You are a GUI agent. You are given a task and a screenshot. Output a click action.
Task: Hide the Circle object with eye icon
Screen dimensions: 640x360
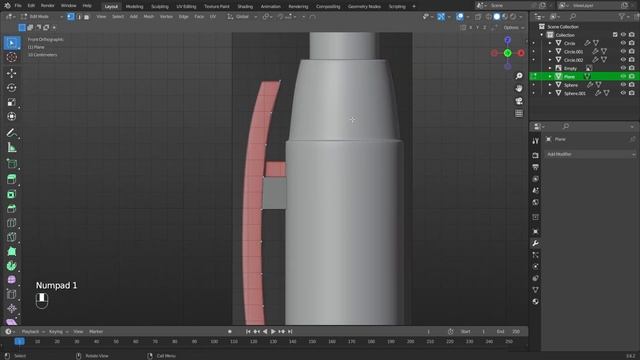tap(623, 43)
